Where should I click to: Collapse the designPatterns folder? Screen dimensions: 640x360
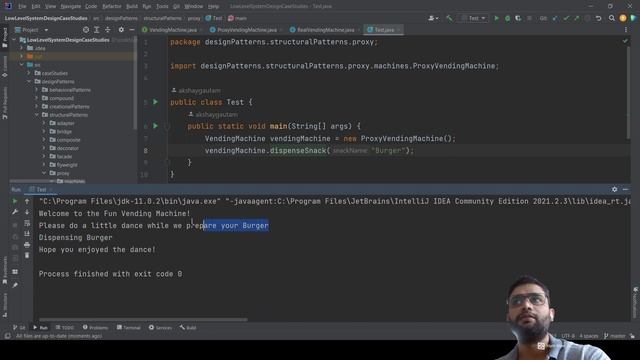click(x=29, y=81)
